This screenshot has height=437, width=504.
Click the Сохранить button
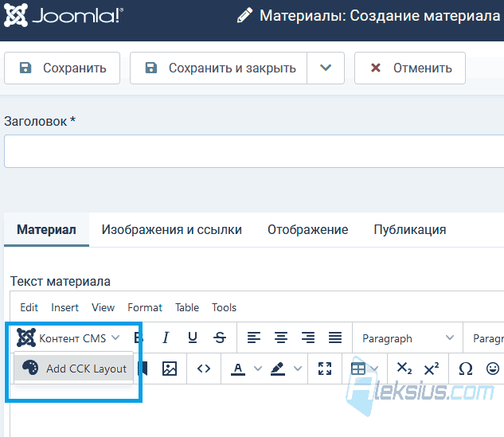[x=62, y=68]
